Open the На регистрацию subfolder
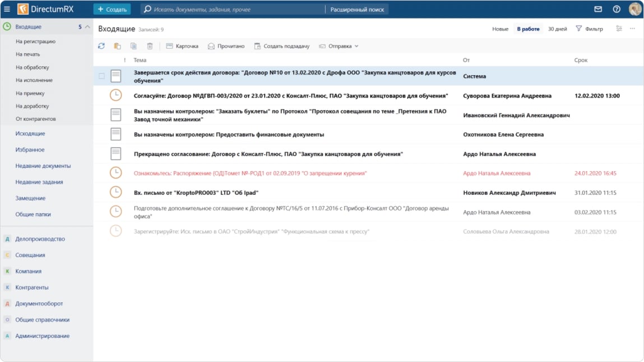The height and width of the screenshot is (362, 644). coord(35,42)
